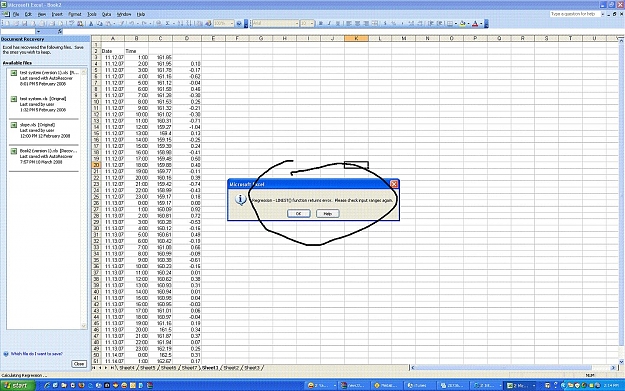Open the Tools menu
The image size is (625, 391).
tap(92, 14)
